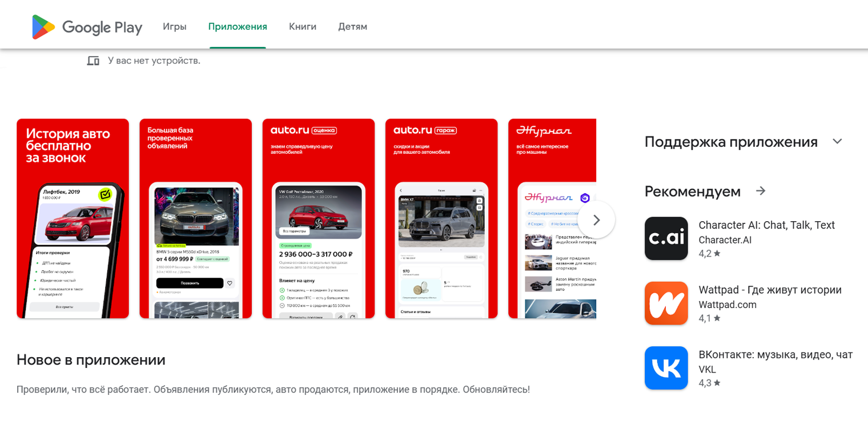Image resolution: width=868 pixels, height=424 pixels.
Task: Click the Поддержка приложения heading
Action: pyautogui.click(x=731, y=142)
